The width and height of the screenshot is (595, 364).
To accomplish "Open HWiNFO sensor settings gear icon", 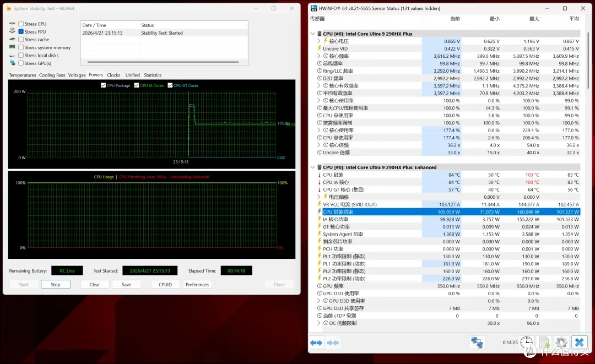I will pyautogui.click(x=561, y=343).
